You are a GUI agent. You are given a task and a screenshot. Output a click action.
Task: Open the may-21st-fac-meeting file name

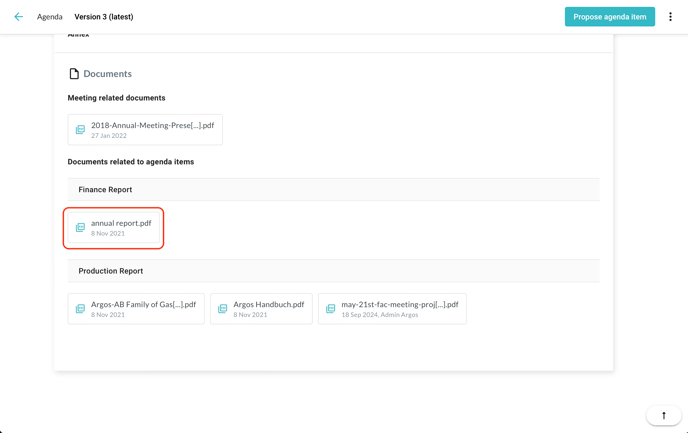[399, 305]
